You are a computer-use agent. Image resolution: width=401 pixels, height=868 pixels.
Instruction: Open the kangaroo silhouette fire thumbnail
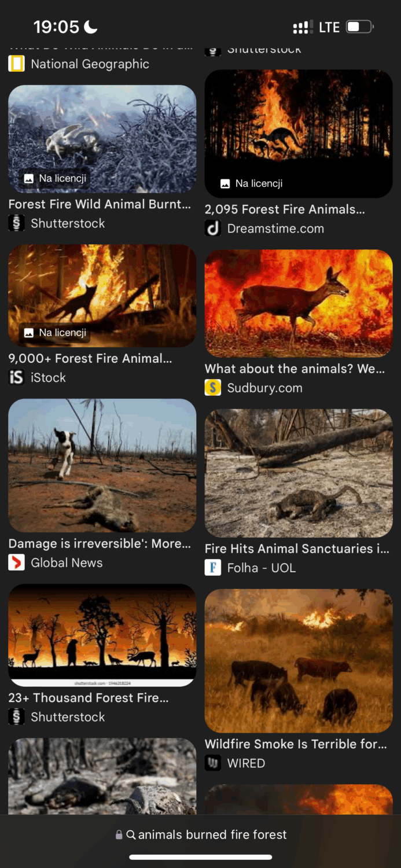coord(299,134)
